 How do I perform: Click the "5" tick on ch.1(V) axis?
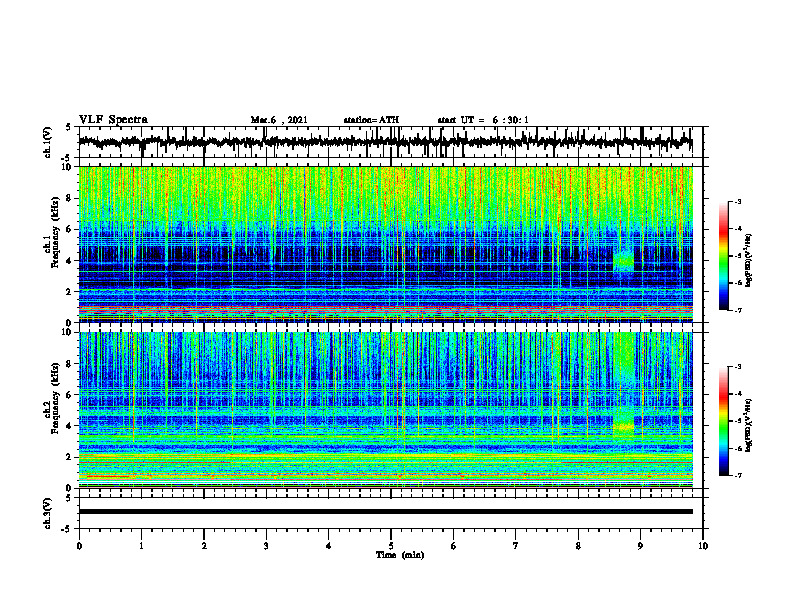[69, 128]
